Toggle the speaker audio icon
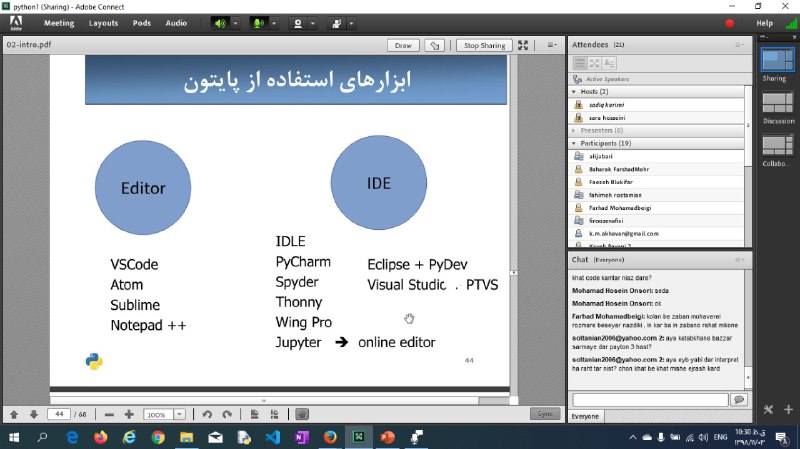 click(220, 23)
